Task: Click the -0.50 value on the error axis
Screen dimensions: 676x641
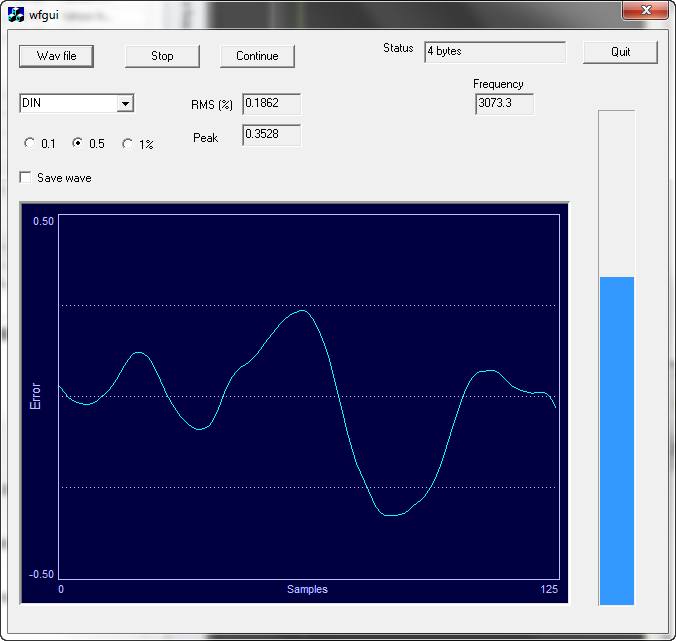Action: tap(41, 574)
